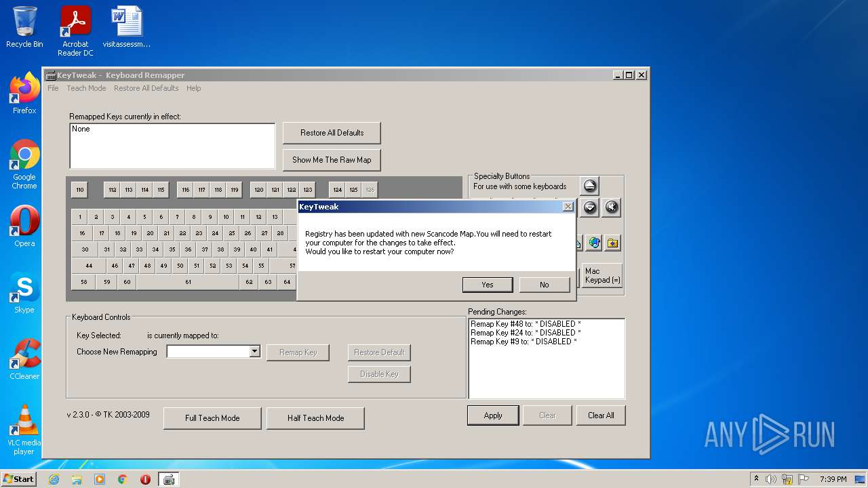Open the Choose New Remapping dropdown
This screenshot has width=868, height=488.
(254, 351)
